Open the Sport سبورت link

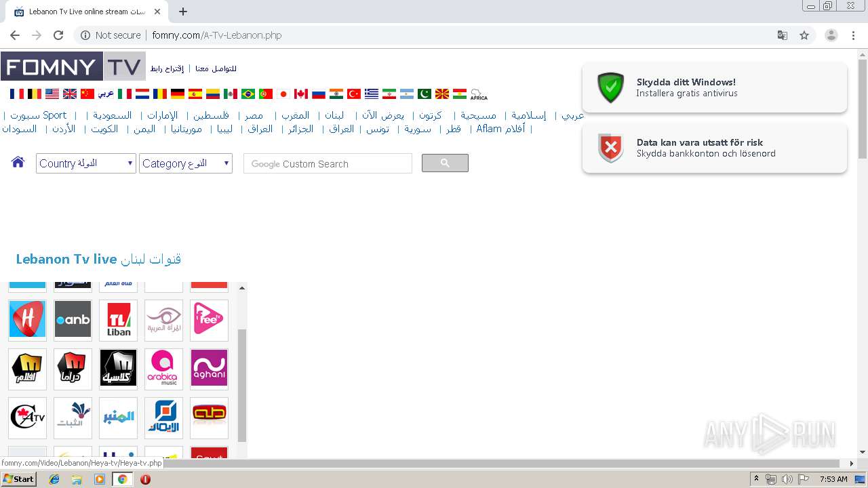(x=39, y=115)
